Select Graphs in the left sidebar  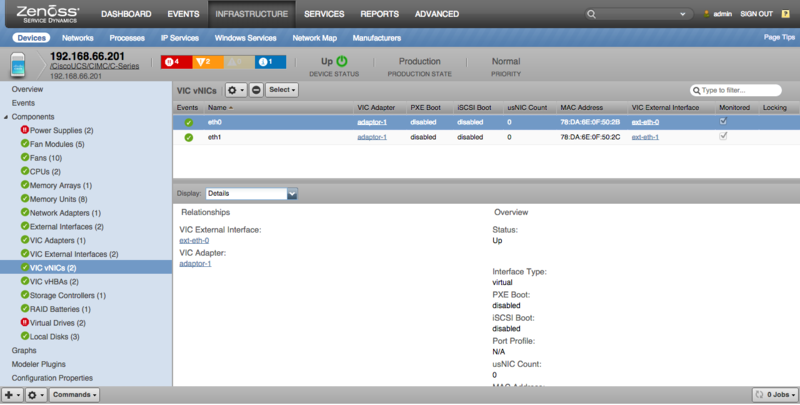click(24, 350)
